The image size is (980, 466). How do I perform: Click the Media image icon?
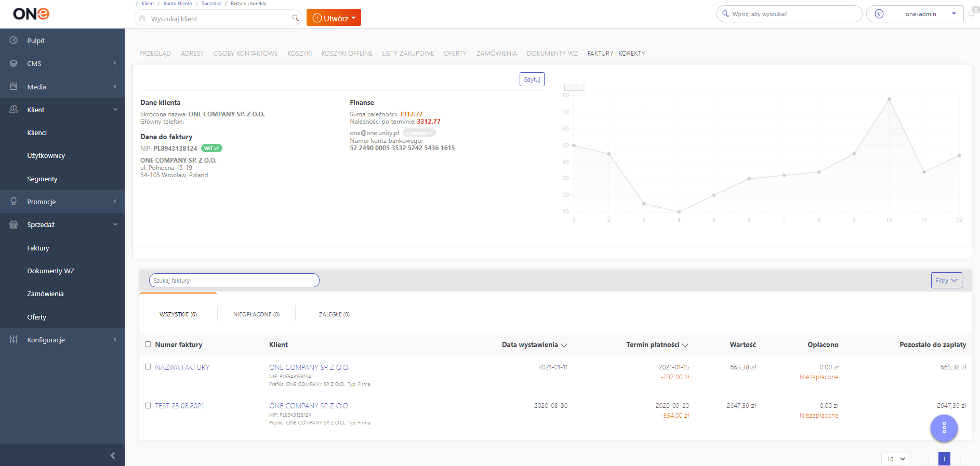point(14,87)
